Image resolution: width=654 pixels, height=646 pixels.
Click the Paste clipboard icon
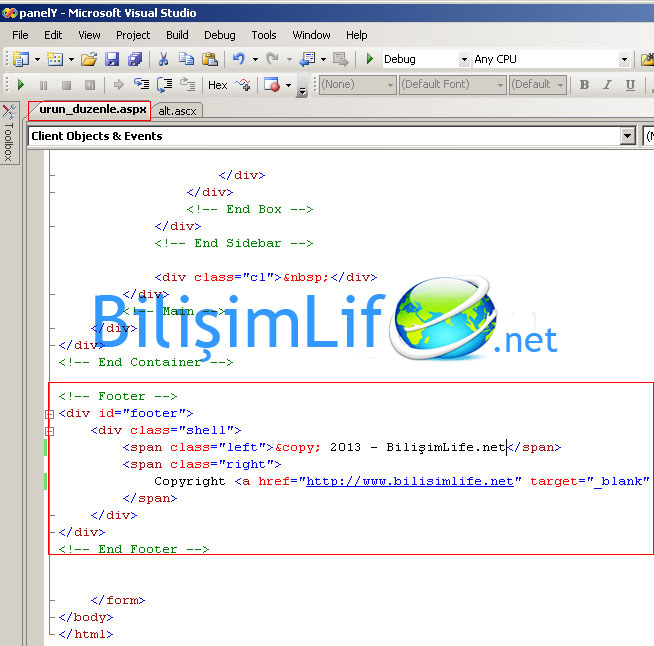pyautogui.click(x=210, y=59)
